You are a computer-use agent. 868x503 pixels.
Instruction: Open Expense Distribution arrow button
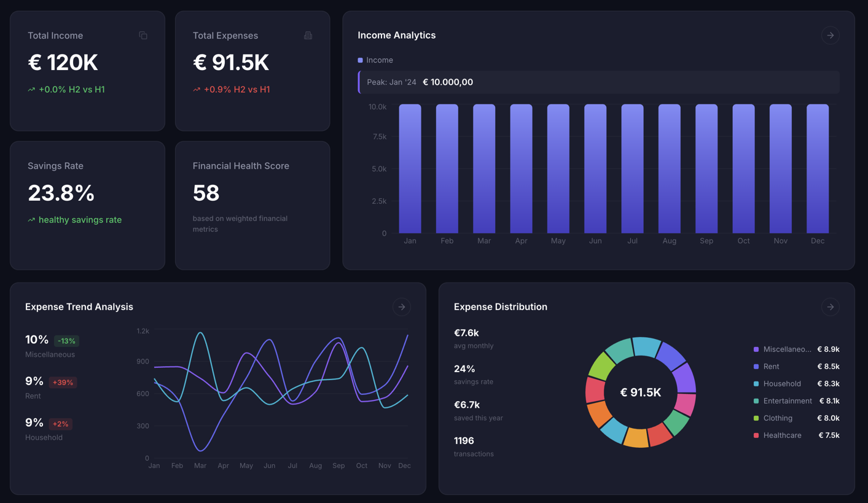coord(830,307)
